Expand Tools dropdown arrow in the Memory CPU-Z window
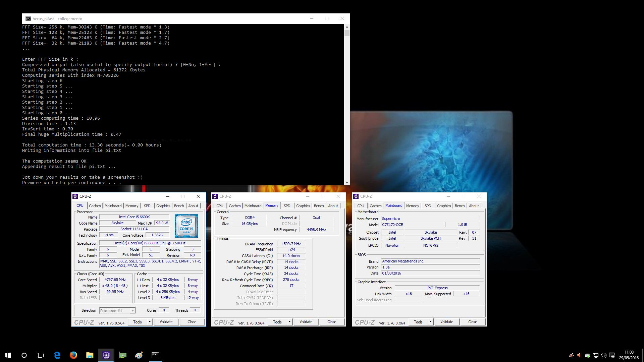 (x=289, y=322)
